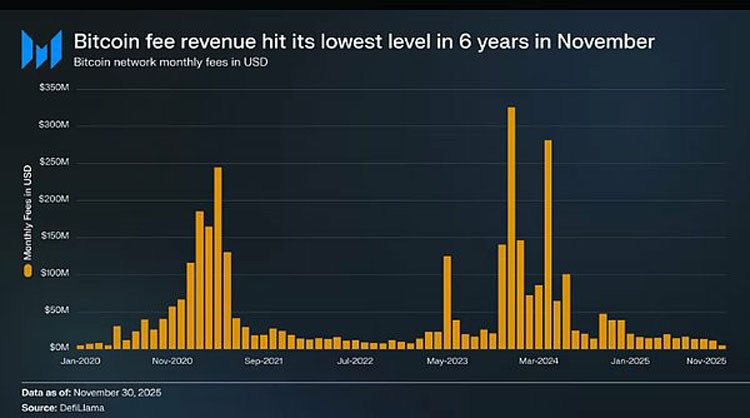Select the second-tallest bar near Mar-2024
This screenshot has width=750, height=418.
pos(548,243)
